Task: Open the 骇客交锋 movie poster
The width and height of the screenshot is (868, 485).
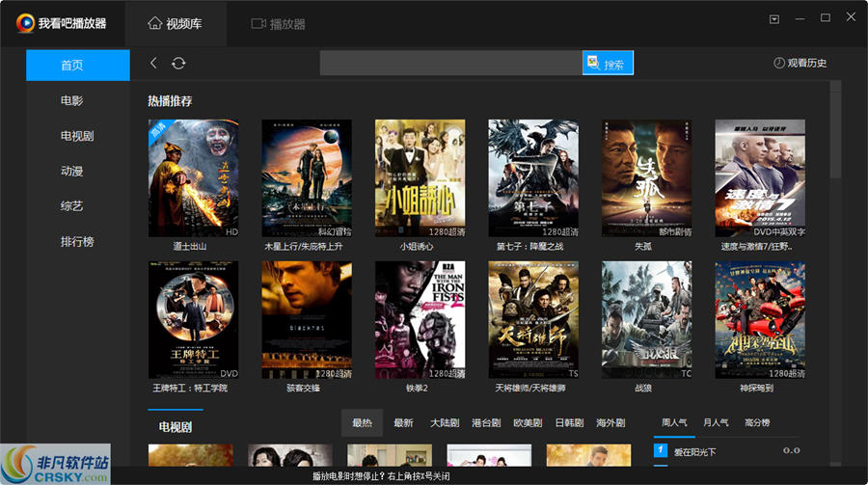Action: (307, 320)
